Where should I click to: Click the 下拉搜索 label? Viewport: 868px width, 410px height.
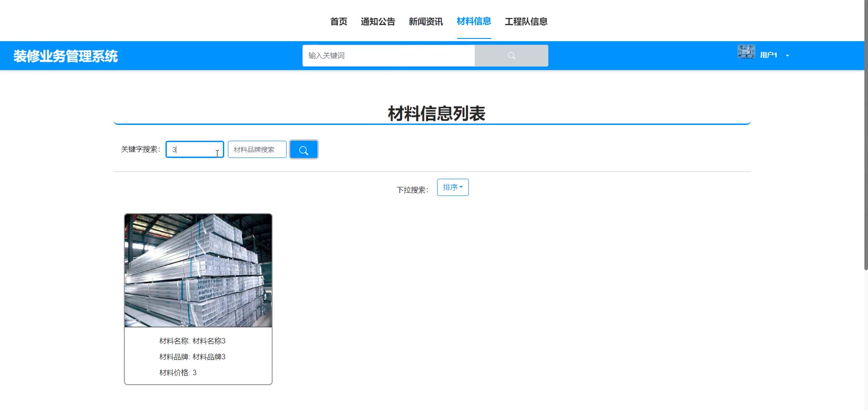(412, 190)
